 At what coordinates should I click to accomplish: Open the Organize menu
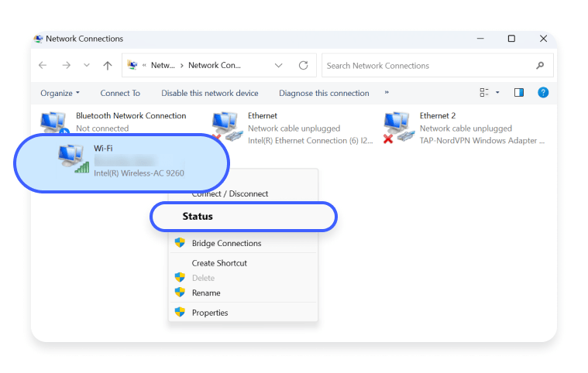point(60,93)
